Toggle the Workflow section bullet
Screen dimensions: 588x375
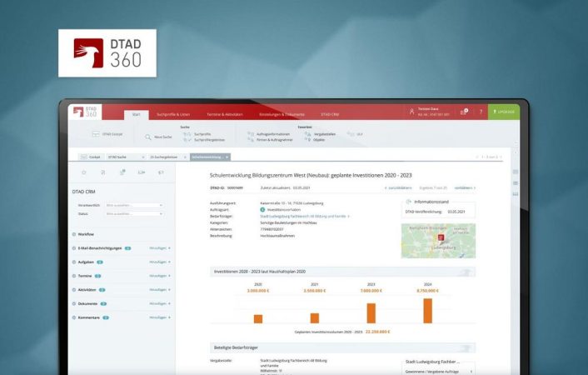73,234
